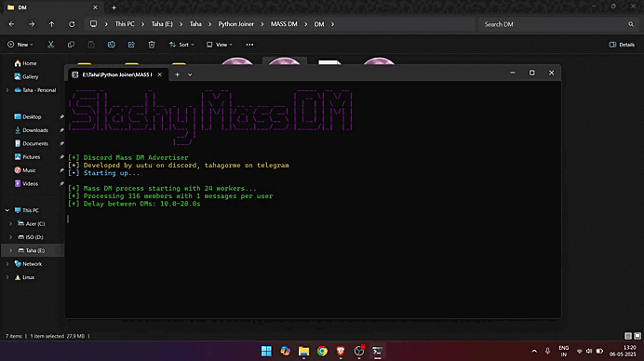Open Desktop in the navigation pane
Viewport: 644px width, 361px height.
pyautogui.click(x=28, y=116)
